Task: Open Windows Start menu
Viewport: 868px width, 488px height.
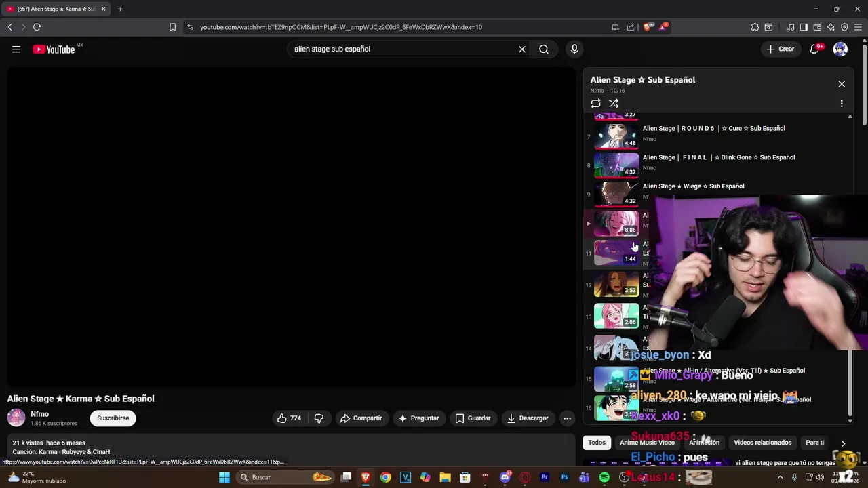Action: click(x=224, y=477)
